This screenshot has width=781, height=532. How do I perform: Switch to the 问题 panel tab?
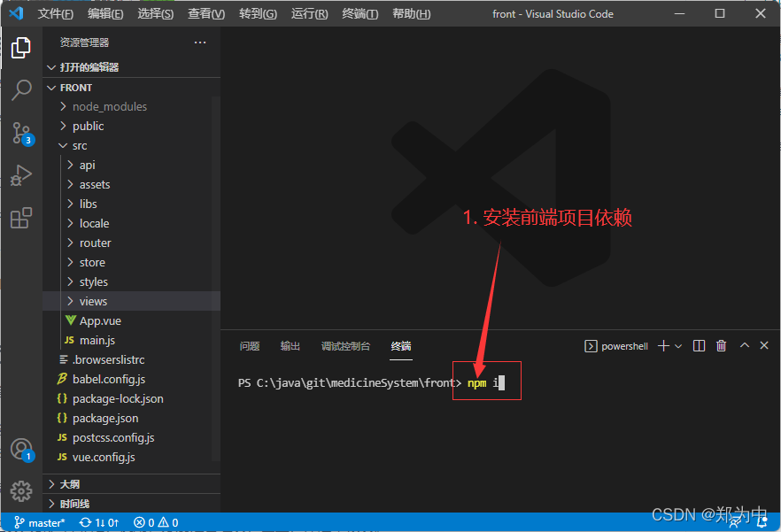coord(250,346)
